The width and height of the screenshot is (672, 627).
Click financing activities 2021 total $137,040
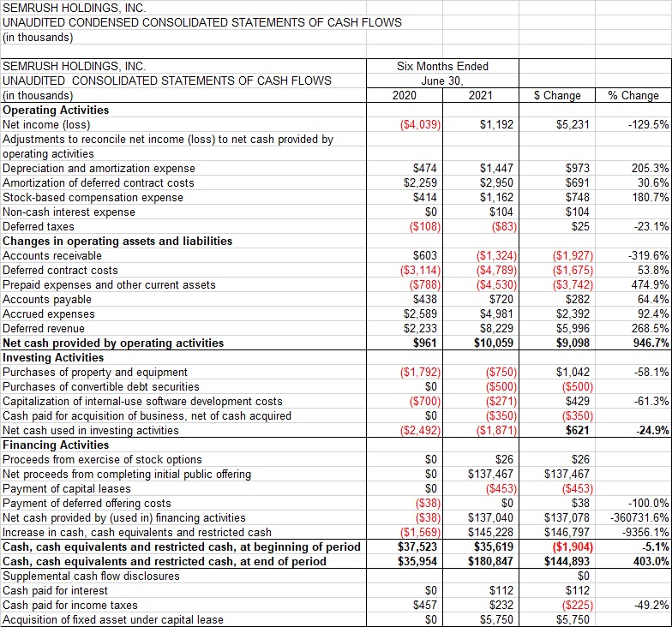coord(490,517)
